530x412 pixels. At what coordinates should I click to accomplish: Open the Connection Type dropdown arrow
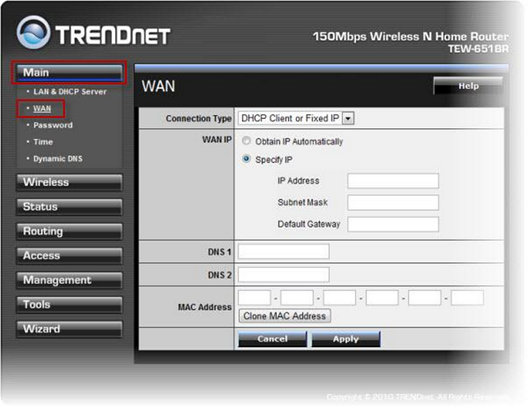click(348, 119)
